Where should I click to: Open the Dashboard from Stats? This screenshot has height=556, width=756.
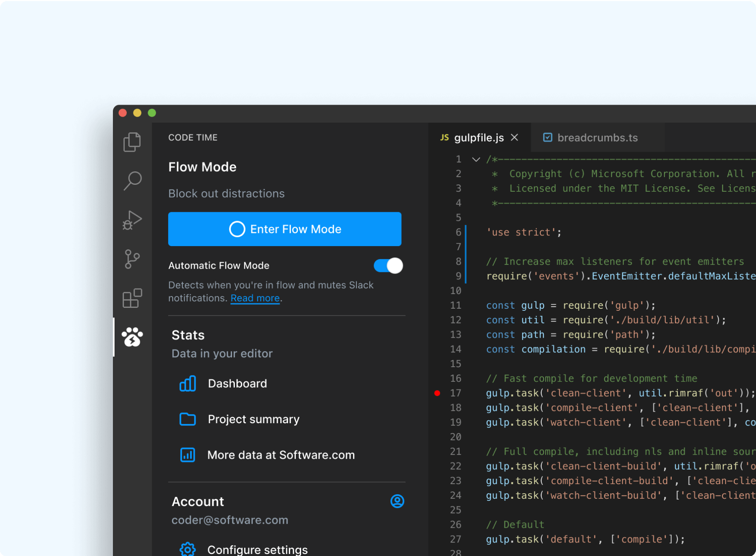[x=237, y=383]
